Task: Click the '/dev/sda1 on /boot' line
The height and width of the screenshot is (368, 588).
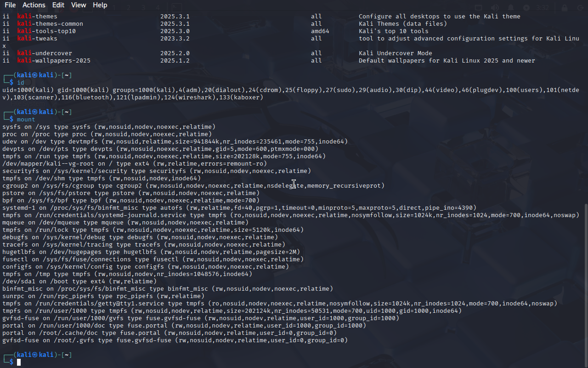Action: coord(79,282)
